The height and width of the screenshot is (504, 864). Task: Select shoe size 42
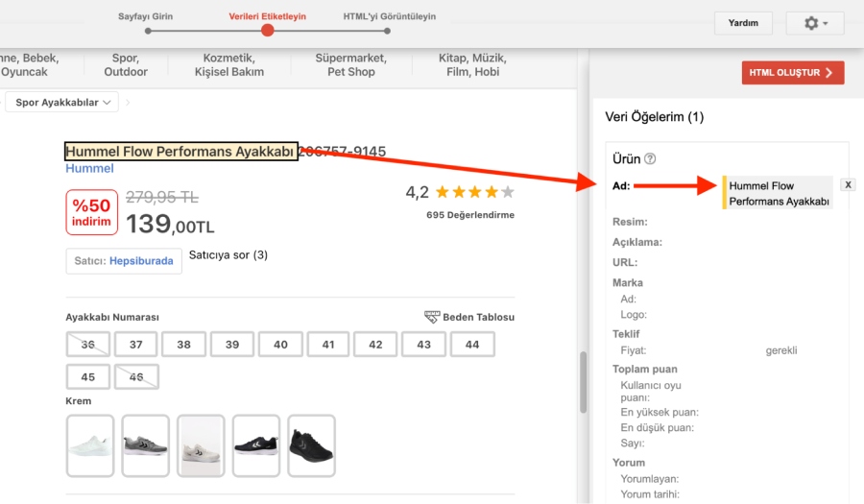pyautogui.click(x=375, y=345)
